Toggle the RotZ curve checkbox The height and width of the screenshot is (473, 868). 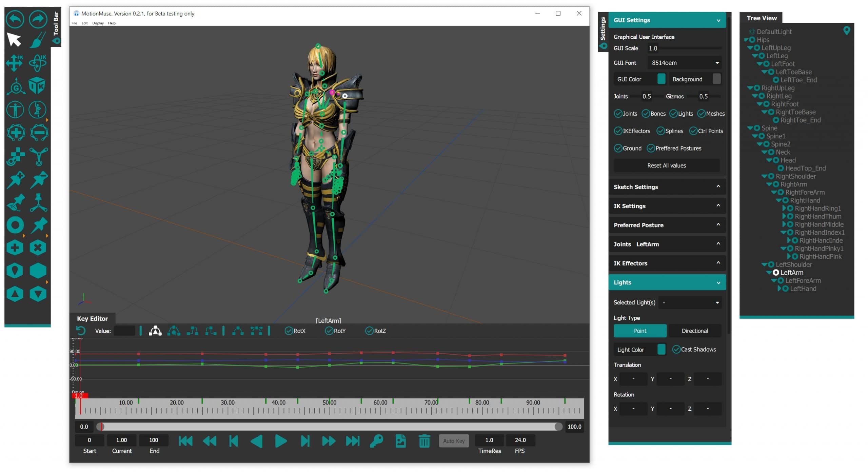point(369,331)
